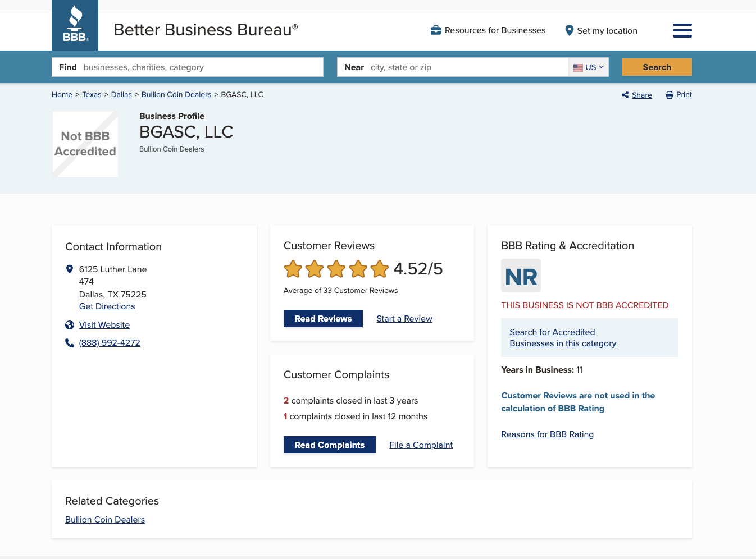The image size is (756, 559).
Task: Click the fifth review star
Action: click(x=380, y=269)
